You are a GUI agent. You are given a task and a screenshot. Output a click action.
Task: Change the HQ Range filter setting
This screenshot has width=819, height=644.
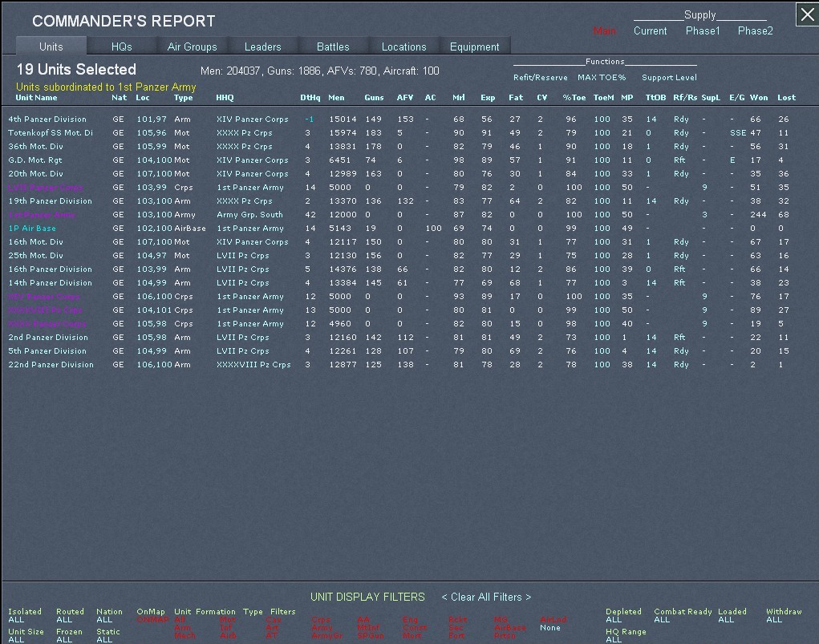(614, 640)
